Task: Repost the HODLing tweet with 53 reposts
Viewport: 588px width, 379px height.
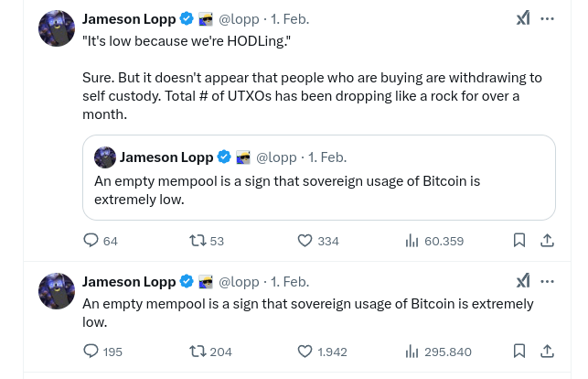Action: click(x=197, y=241)
